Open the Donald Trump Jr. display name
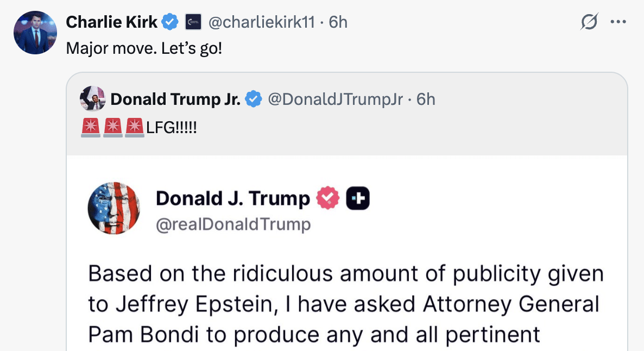 coord(175,99)
